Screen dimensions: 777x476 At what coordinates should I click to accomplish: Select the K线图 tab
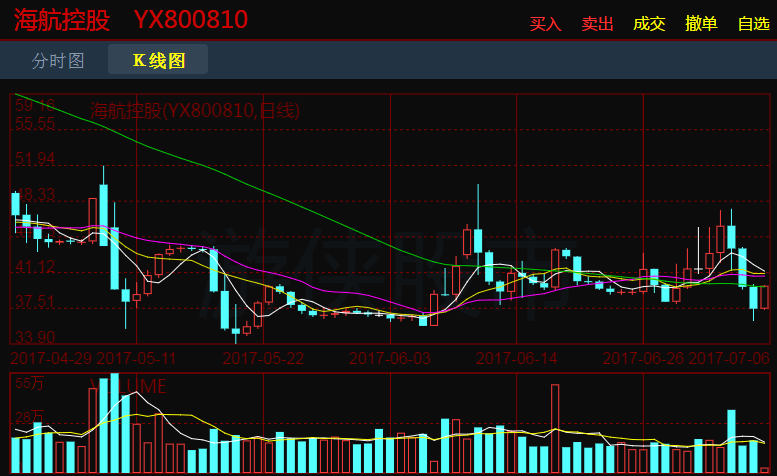pyautogui.click(x=159, y=60)
